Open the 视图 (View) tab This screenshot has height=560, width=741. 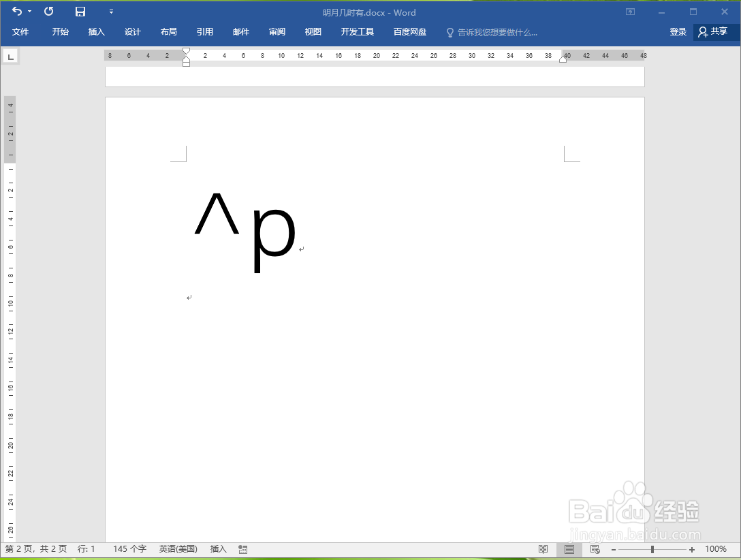pyautogui.click(x=313, y=31)
